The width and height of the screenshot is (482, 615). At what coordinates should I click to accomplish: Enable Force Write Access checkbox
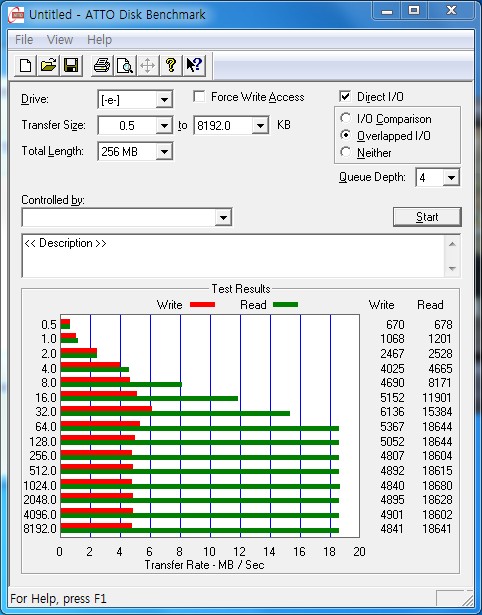tap(199, 96)
